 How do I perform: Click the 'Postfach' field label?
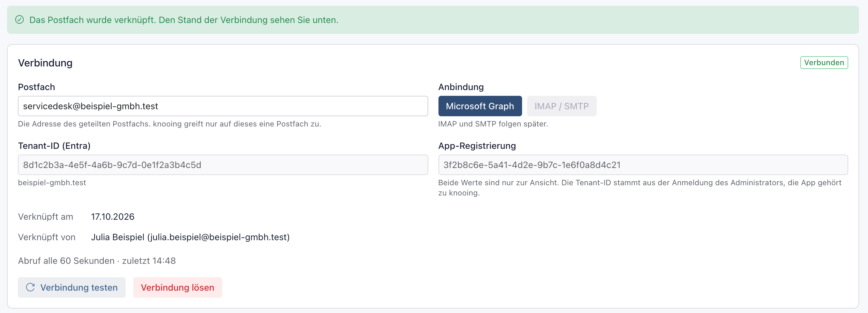point(36,87)
